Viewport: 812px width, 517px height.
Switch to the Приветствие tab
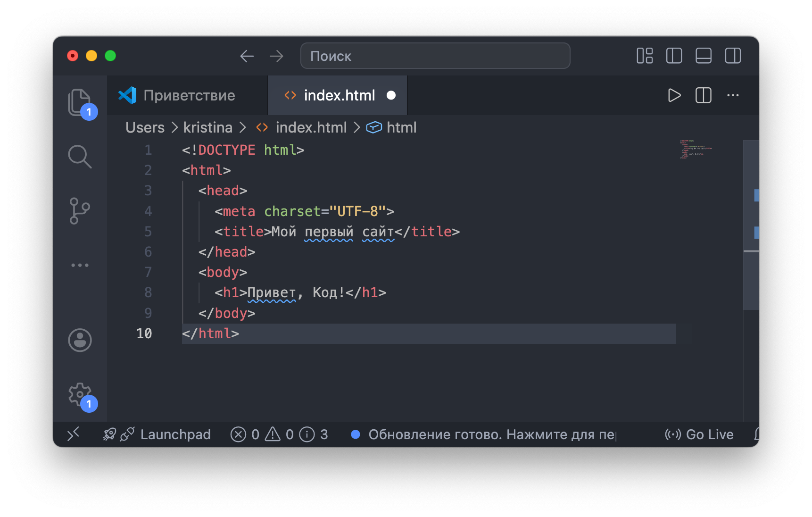[x=189, y=95]
